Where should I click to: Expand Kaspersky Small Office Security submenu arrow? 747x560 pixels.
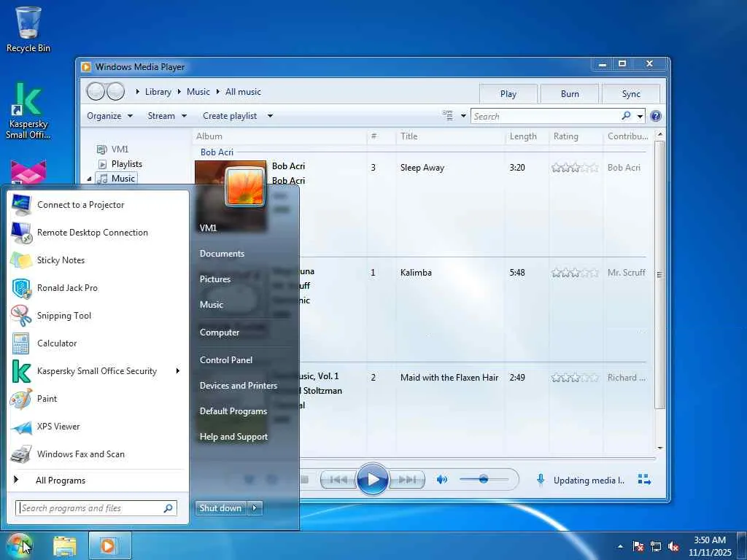click(178, 371)
